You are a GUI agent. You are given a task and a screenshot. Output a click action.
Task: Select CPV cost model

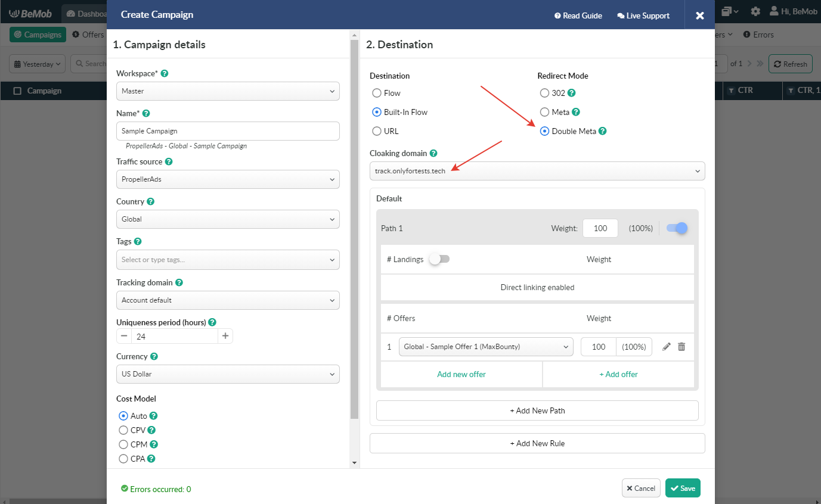click(123, 430)
